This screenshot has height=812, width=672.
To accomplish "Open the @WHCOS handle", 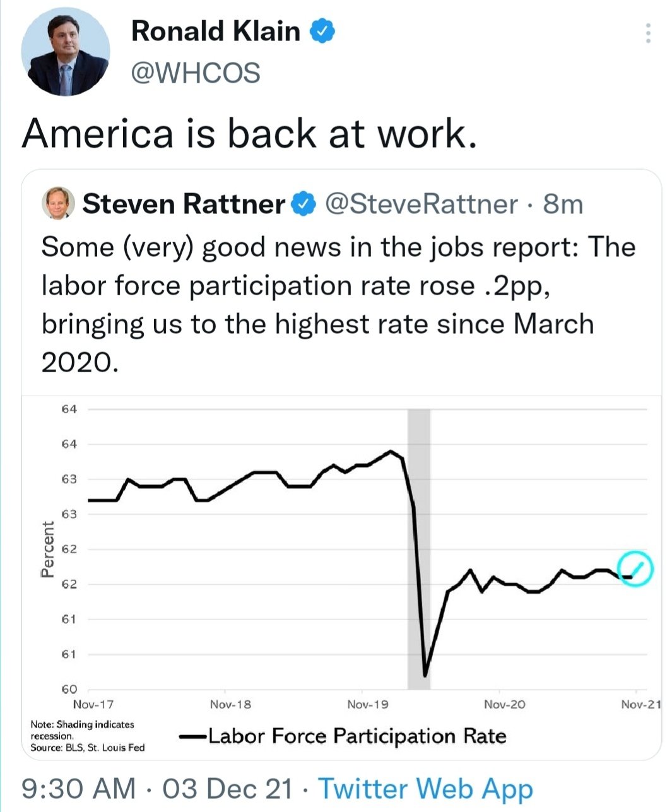I will 196,73.
